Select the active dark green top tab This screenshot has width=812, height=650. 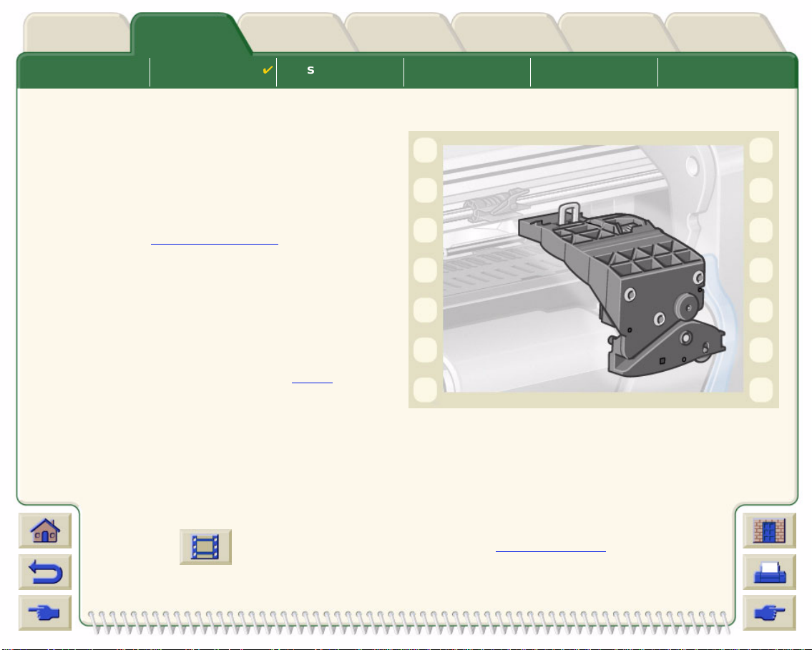(187, 33)
